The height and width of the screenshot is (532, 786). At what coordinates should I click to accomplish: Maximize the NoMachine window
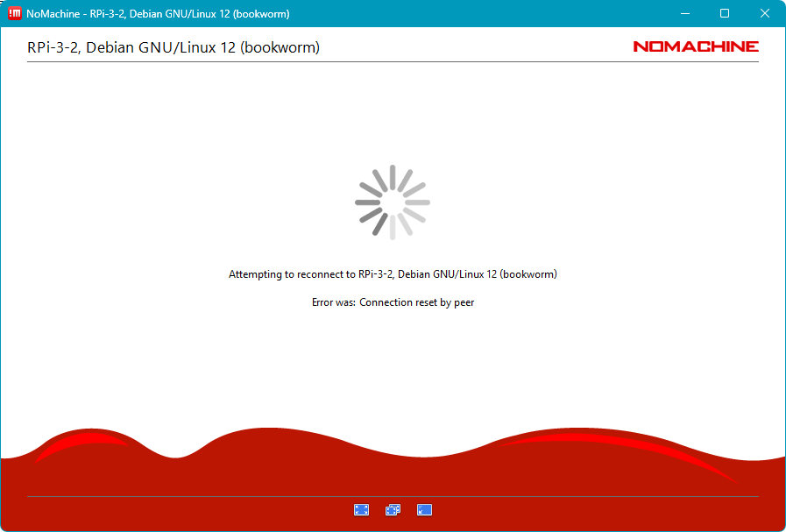pos(725,13)
